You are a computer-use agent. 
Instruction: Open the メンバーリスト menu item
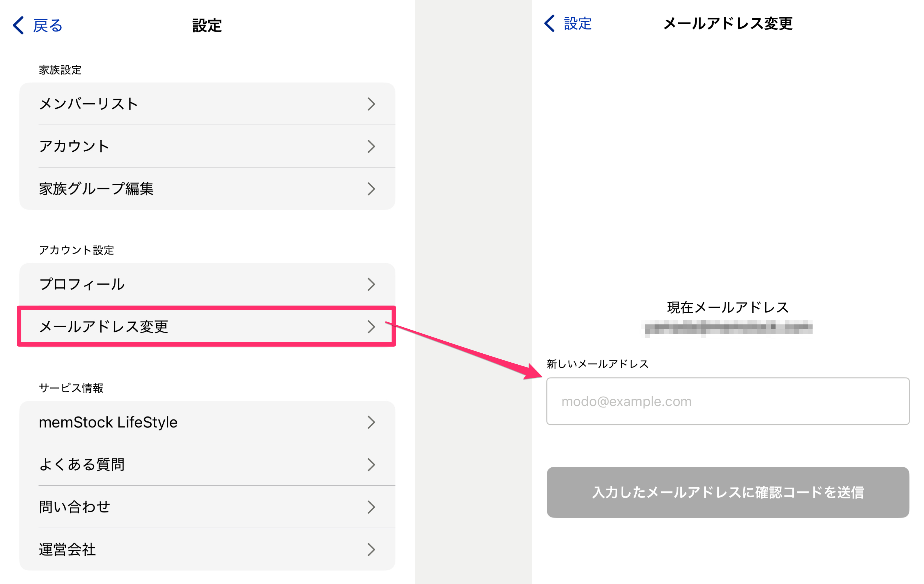[x=88, y=104]
